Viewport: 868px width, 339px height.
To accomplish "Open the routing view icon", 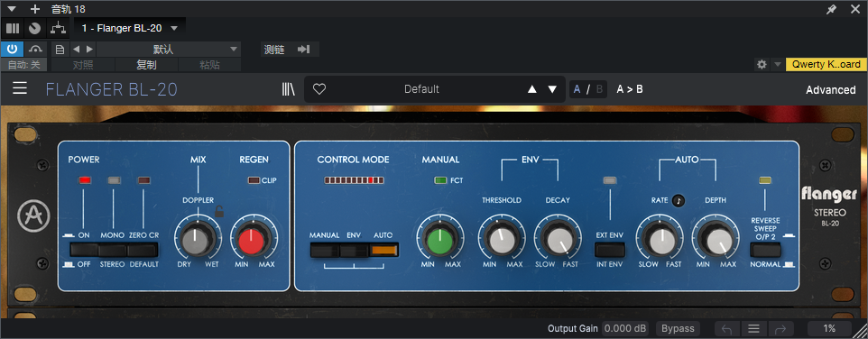I will (58, 28).
